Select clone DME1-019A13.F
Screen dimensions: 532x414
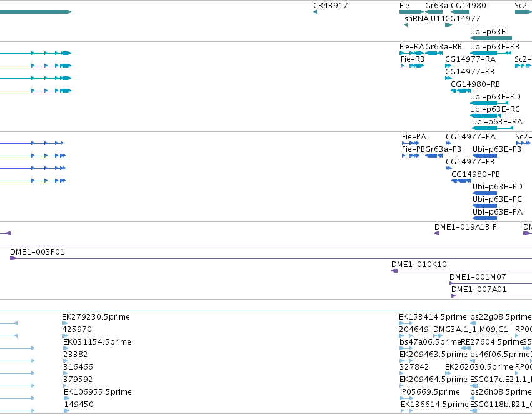click(437, 233)
